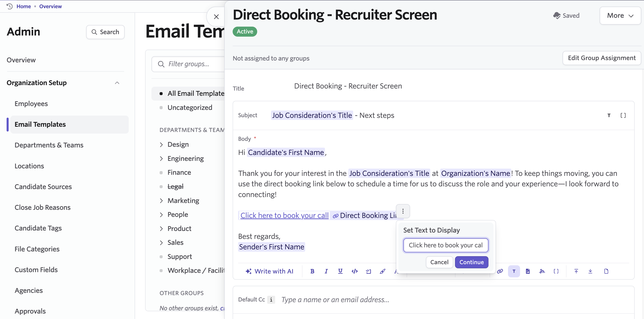The width and height of the screenshot is (644, 319).
Task: Toggle bold formatting in the toolbar
Action: point(312,271)
